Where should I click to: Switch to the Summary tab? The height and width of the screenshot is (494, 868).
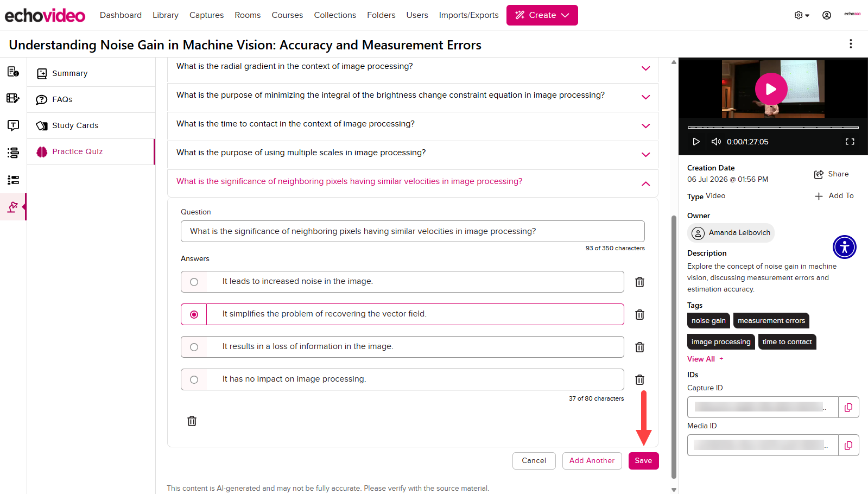pos(91,73)
